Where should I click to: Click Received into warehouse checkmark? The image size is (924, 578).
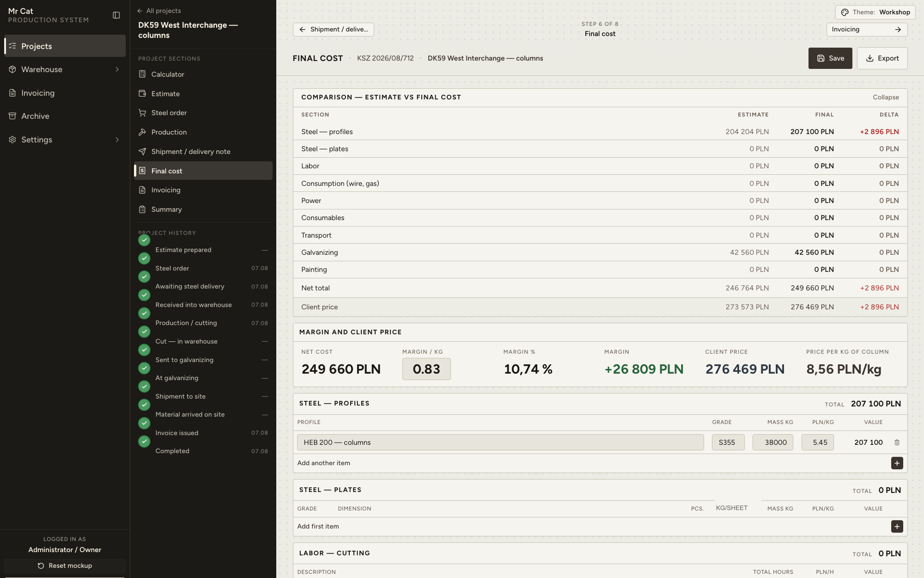pos(144,295)
